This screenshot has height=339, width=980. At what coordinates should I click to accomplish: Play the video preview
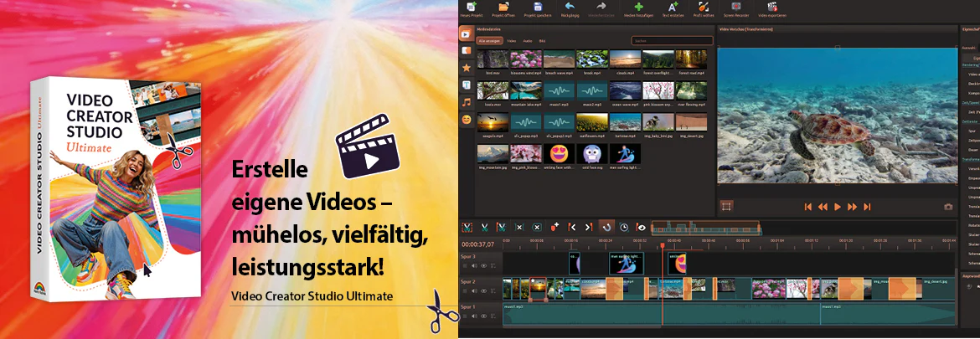tap(838, 207)
